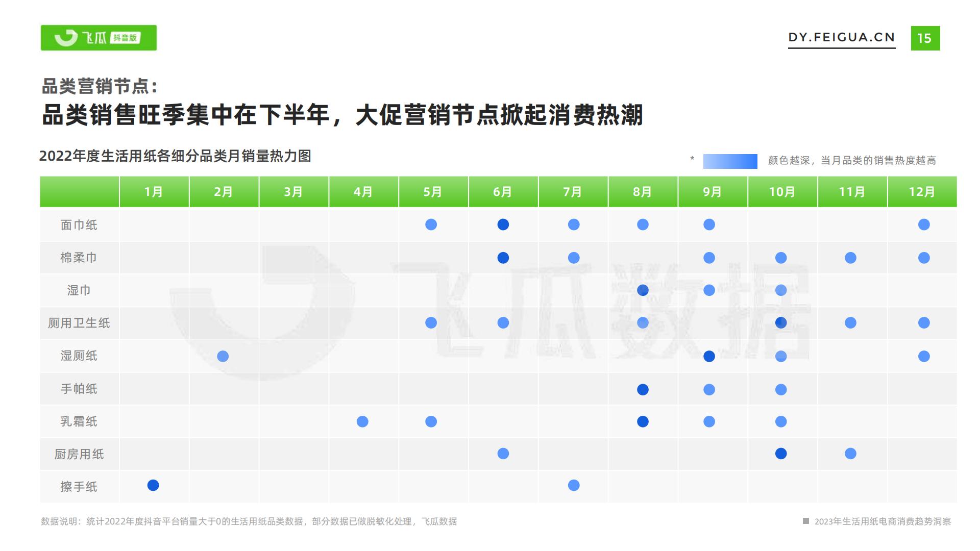Click the 厕用卫生纸 dot in 11月
Screen dimensions: 980x551
[x=850, y=322]
